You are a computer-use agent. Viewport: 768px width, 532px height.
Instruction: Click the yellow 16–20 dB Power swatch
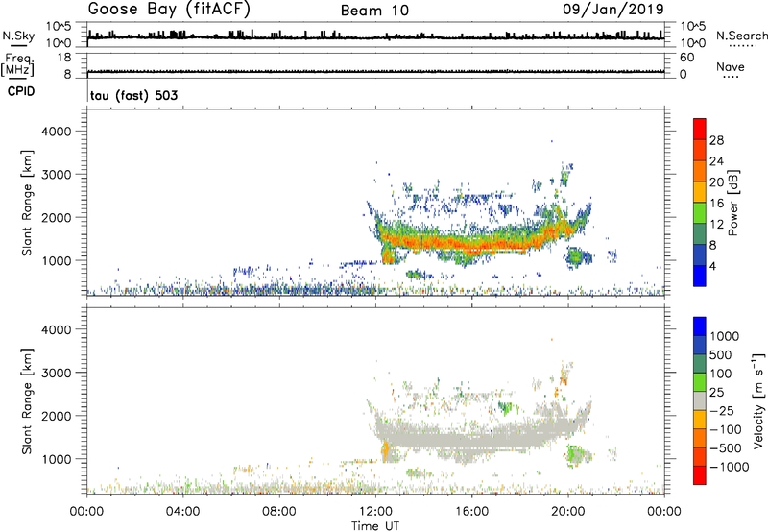[x=700, y=191]
